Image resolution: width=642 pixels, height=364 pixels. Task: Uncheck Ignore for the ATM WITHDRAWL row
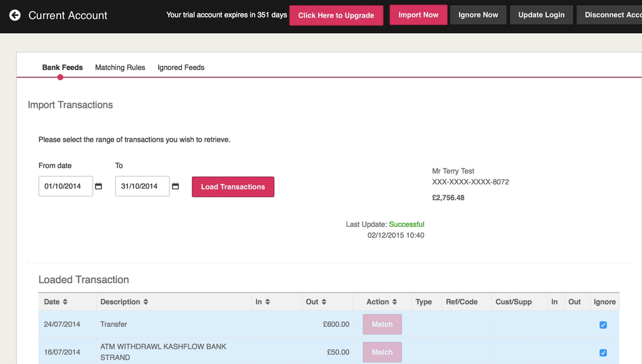coord(603,352)
